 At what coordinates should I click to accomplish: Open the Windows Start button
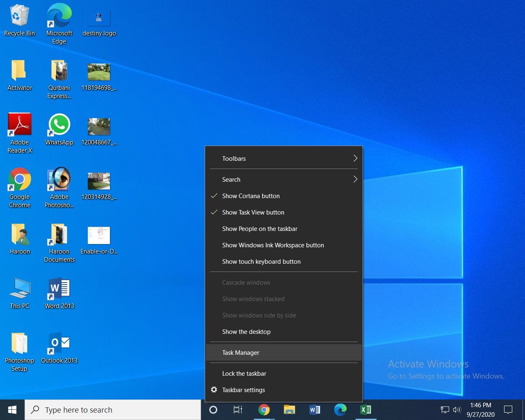(12, 410)
